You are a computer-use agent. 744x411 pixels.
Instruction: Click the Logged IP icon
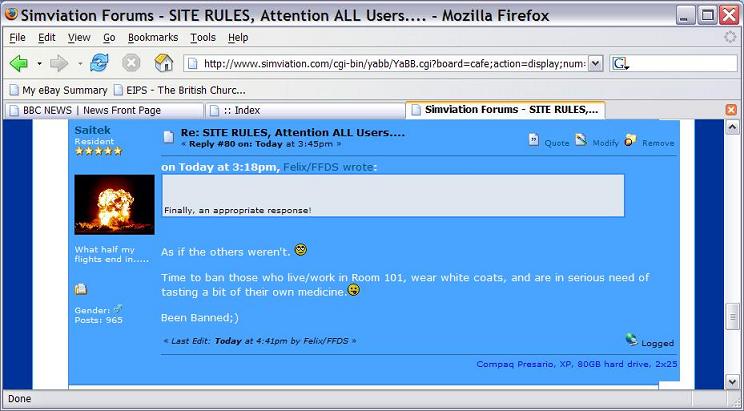[631, 340]
